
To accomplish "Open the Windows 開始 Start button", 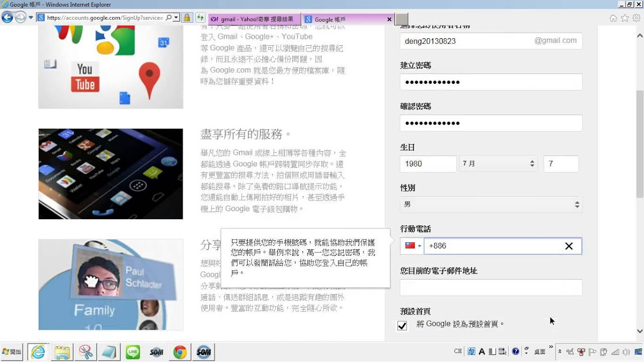I will click(13, 352).
